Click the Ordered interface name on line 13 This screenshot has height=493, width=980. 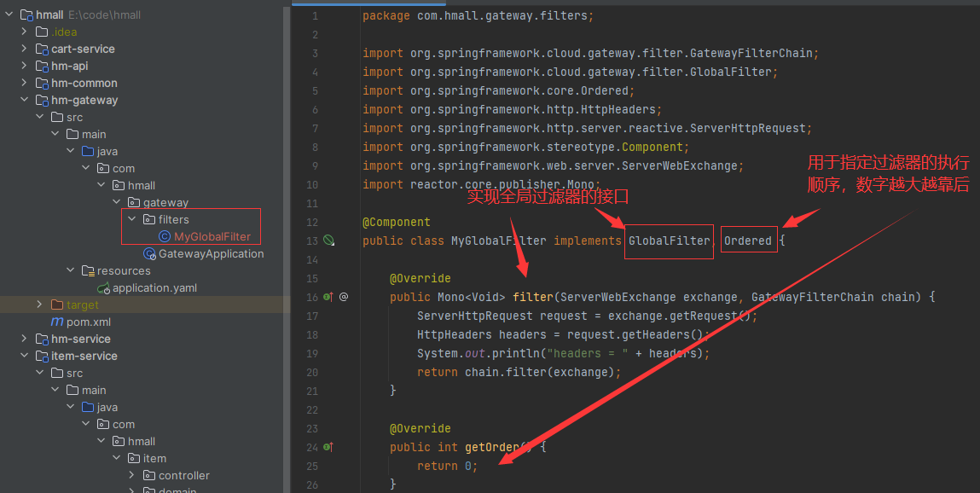748,241
